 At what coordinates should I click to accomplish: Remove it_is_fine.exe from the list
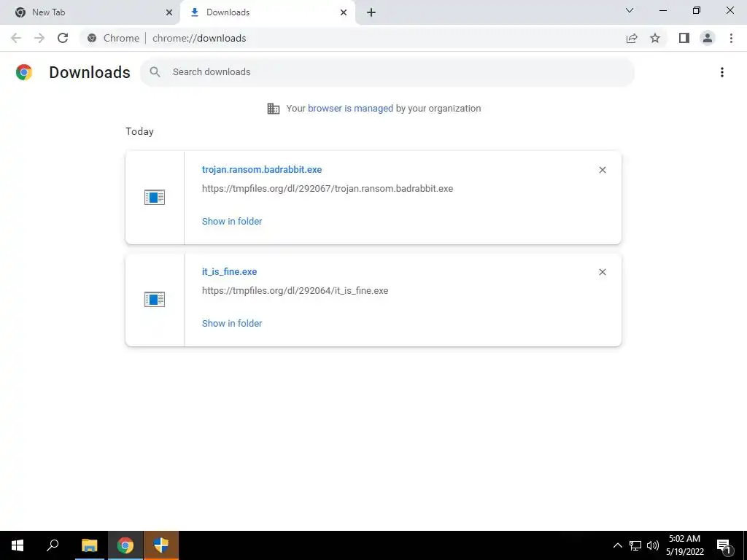602,272
